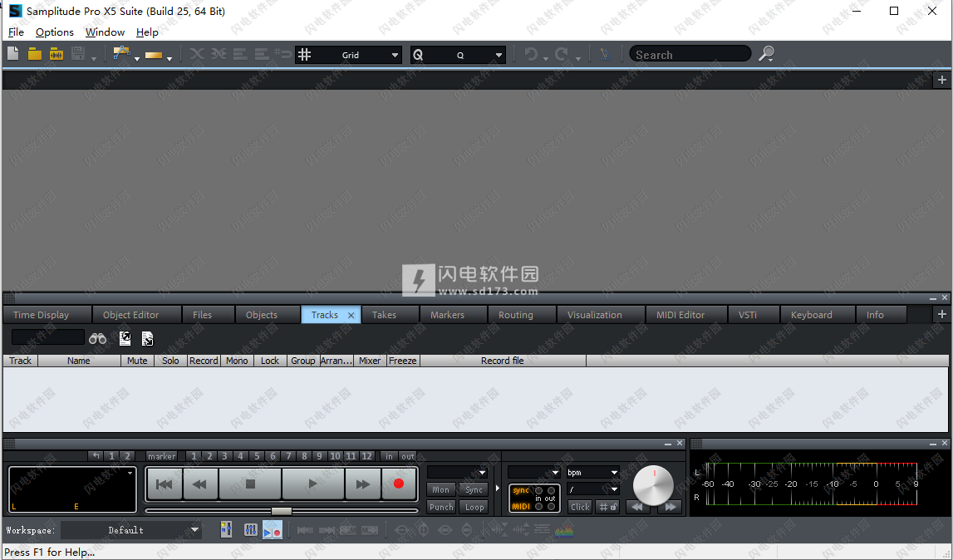Open a project with the yellow folder icon
The height and width of the screenshot is (560, 953).
pyautogui.click(x=35, y=54)
